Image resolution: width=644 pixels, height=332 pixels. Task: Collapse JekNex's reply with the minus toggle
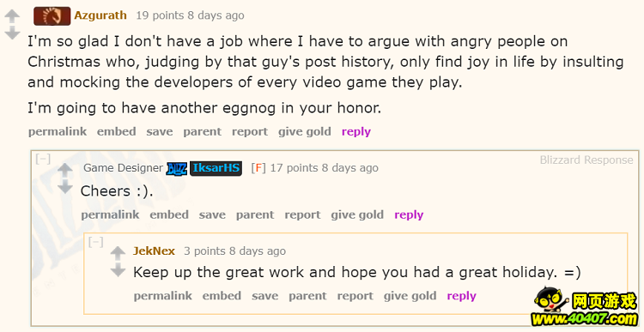[x=95, y=242]
